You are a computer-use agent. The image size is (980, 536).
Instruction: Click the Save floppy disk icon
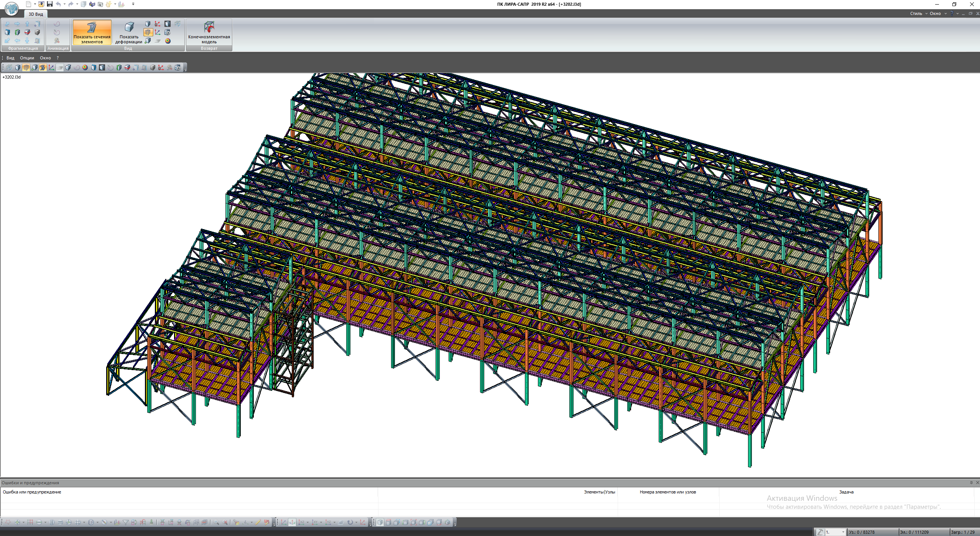click(x=49, y=4)
